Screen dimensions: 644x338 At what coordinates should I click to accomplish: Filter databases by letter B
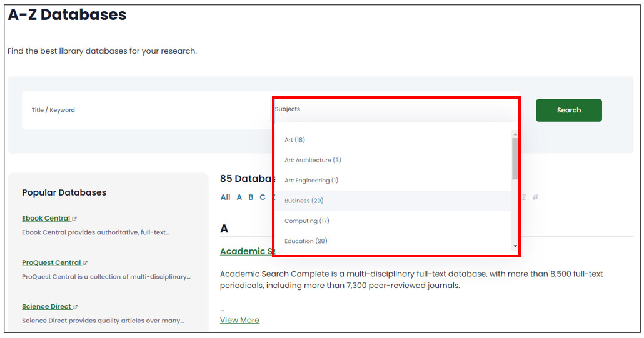point(251,197)
